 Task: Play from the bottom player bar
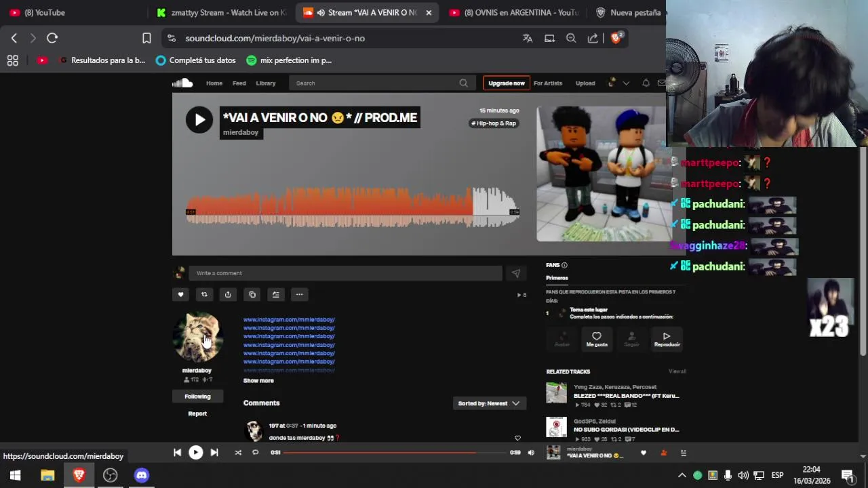[x=195, y=453]
